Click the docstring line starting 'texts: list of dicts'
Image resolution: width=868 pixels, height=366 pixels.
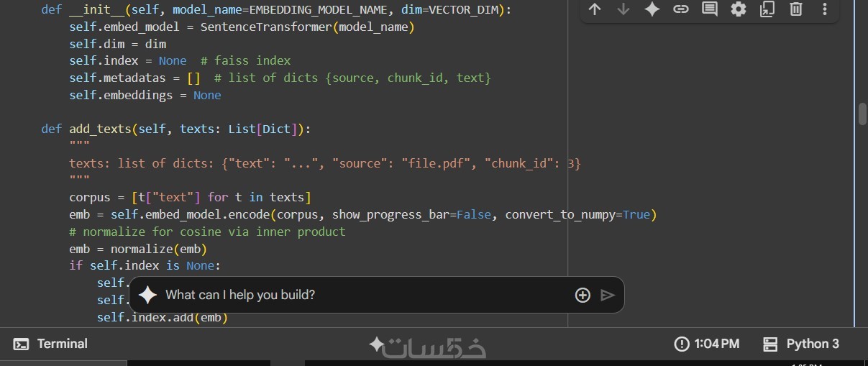[325, 163]
